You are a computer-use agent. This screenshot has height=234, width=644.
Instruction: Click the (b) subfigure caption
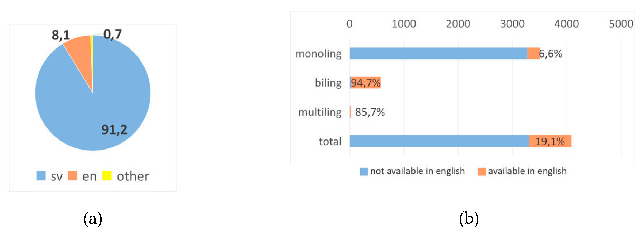click(x=469, y=218)
